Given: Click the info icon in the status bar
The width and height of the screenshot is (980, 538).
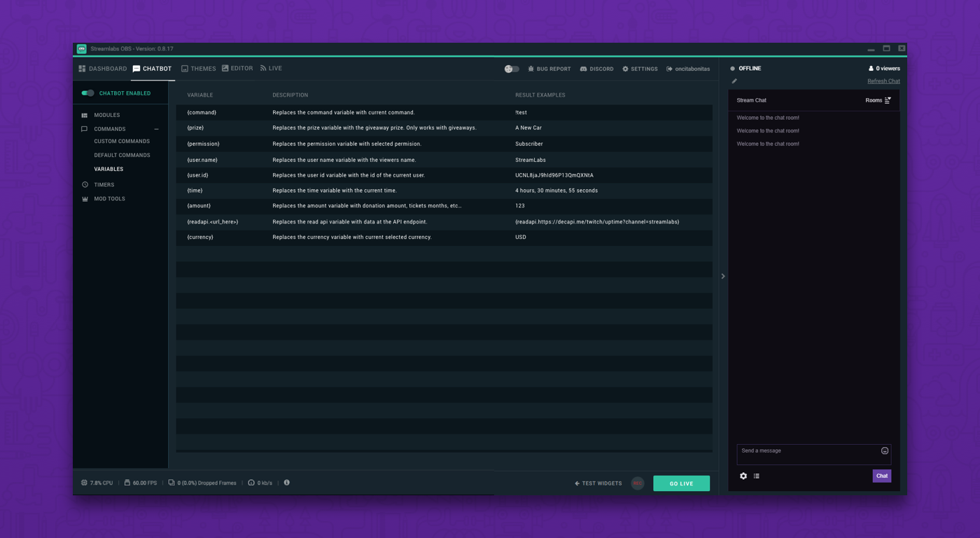Looking at the screenshot, I should tap(287, 483).
